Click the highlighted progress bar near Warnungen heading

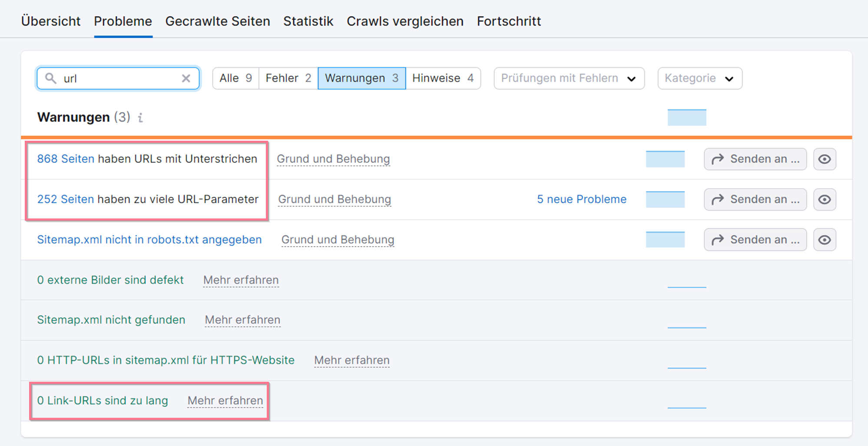click(x=686, y=117)
